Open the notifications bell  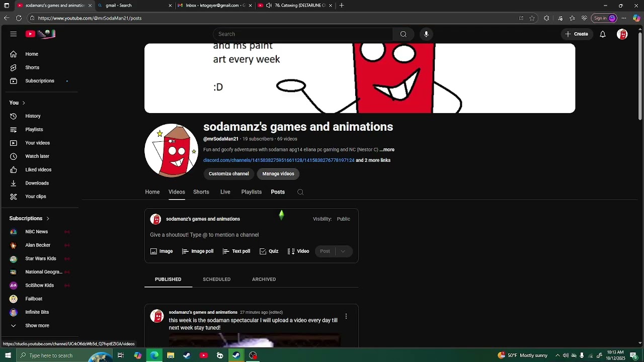(x=602, y=34)
